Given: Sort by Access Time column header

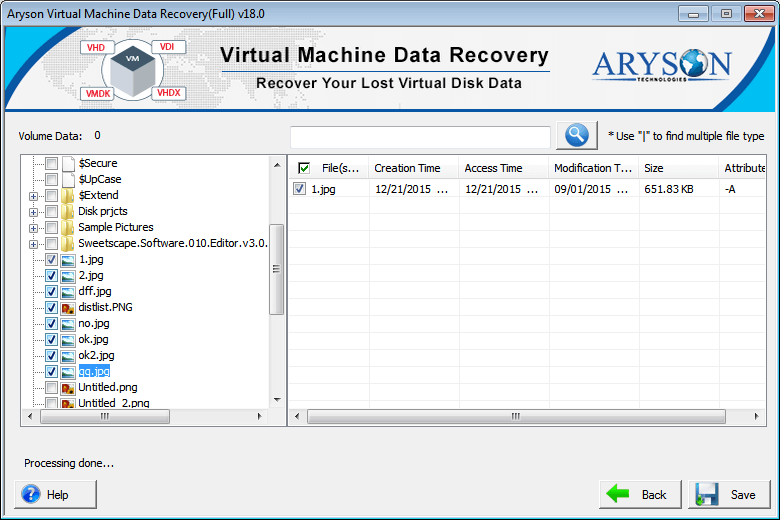Looking at the screenshot, I should (x=503, y=168).
